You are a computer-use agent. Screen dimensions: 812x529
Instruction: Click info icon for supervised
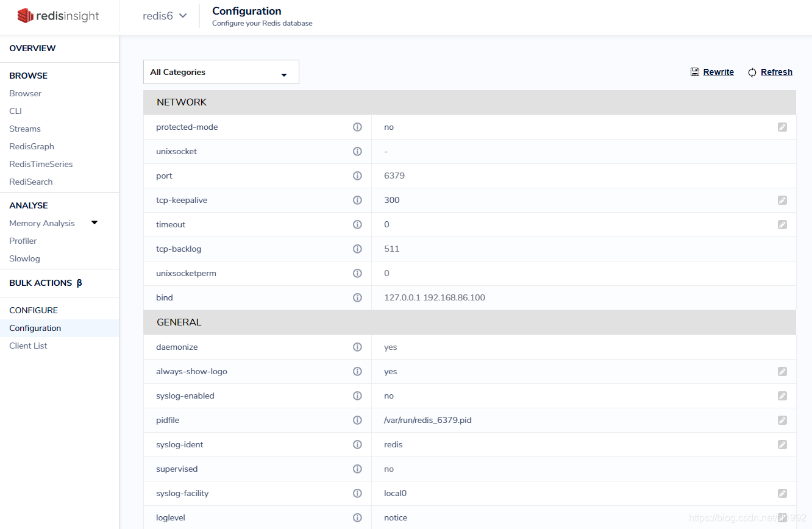coord(358,469)
